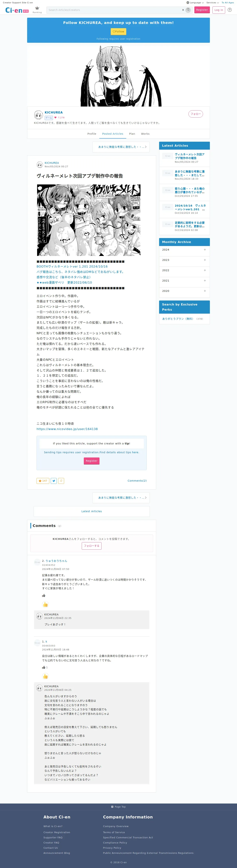This screenshot has width=237, height=868.
Task: Click Register button in tip box
Action: point(92,461)
